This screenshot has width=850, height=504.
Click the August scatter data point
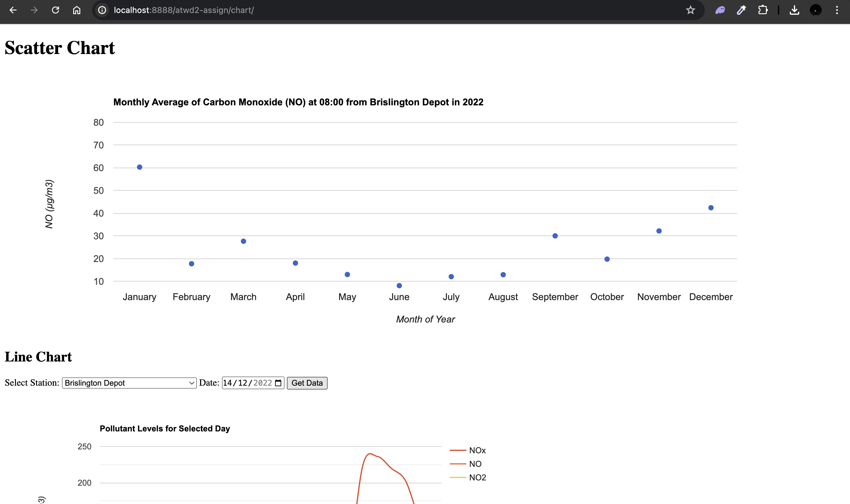click(x=503, y=275)
